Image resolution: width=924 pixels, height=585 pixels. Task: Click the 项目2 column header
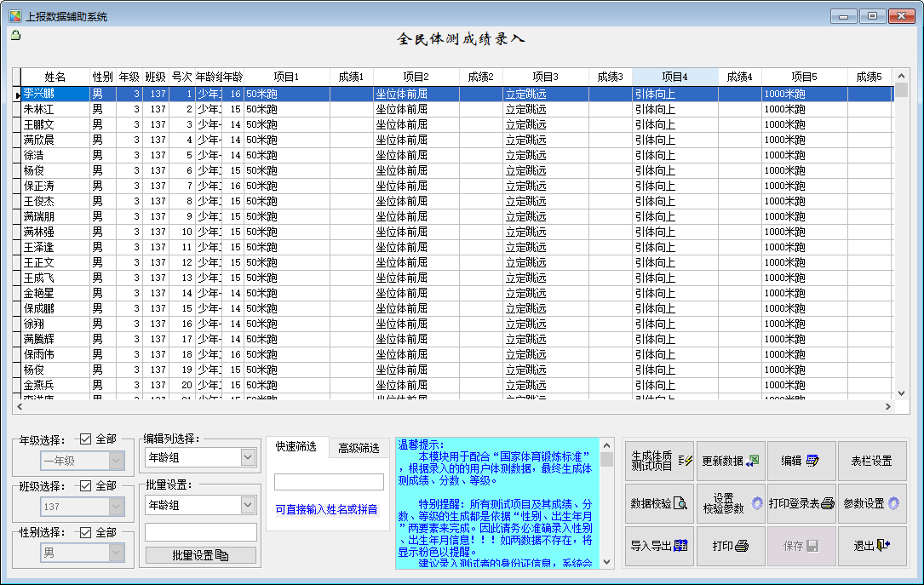pyautogui.click(x=416, y=77)
